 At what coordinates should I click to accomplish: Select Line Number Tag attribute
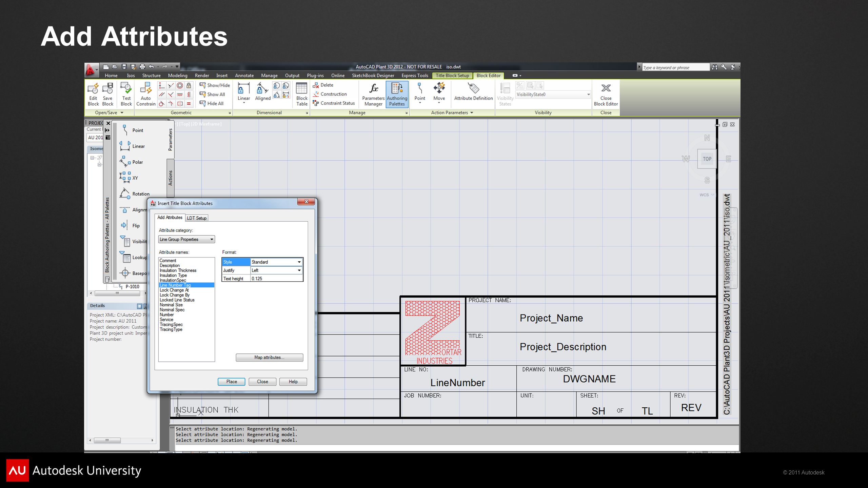tap(186, 285)
